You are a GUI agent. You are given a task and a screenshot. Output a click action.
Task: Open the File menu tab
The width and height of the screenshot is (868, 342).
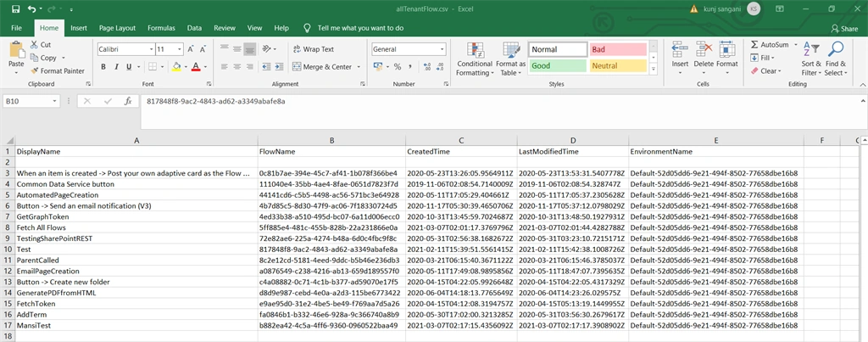point(17,28)
